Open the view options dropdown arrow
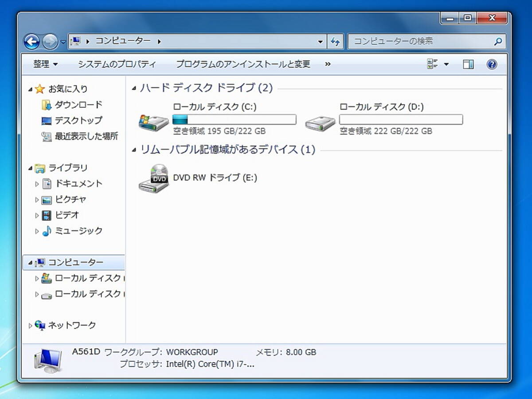 pyautogui.click(x=446, y=64)
